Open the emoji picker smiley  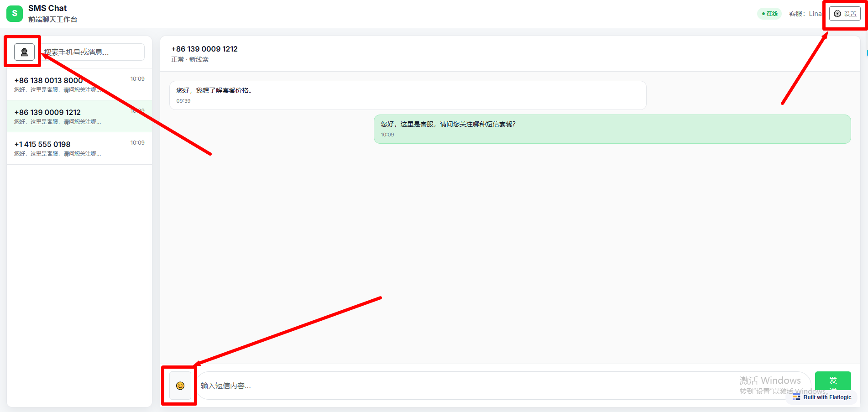[180, 386]
